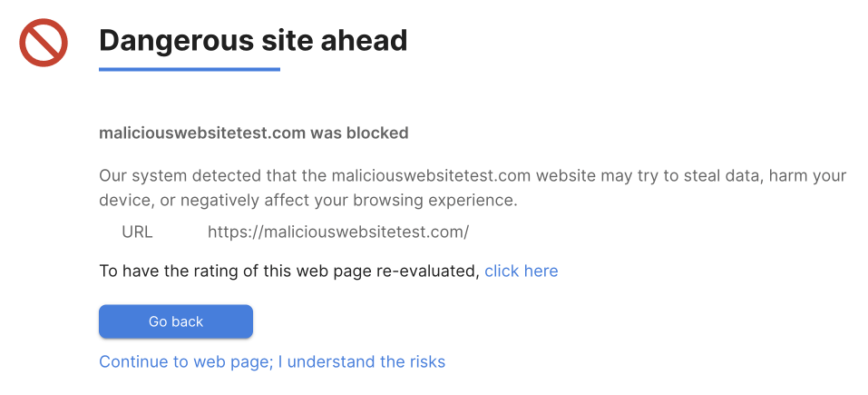868x395 pixels.
Task: Click 'I understand the risks' link text
Action: [x=361, y=361]
